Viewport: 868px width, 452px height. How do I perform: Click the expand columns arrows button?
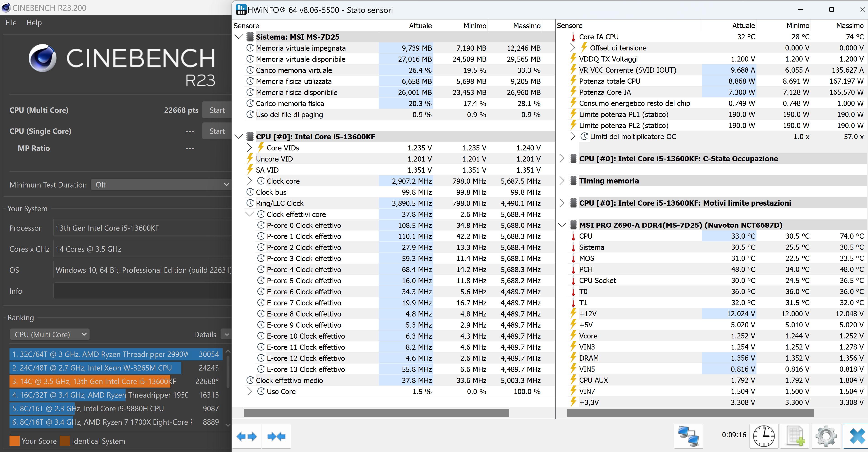[246, 436]
